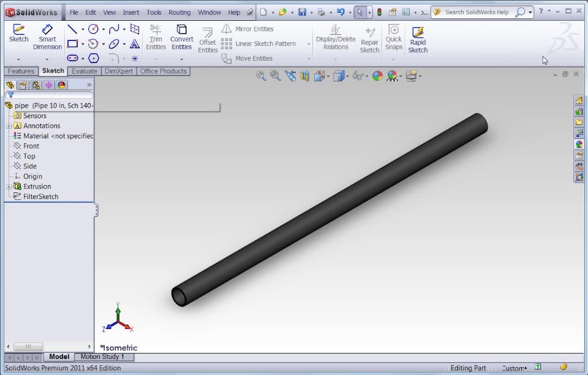588x375 pixels.
Task: Switch to the Office Products tab
Action: 163,71
